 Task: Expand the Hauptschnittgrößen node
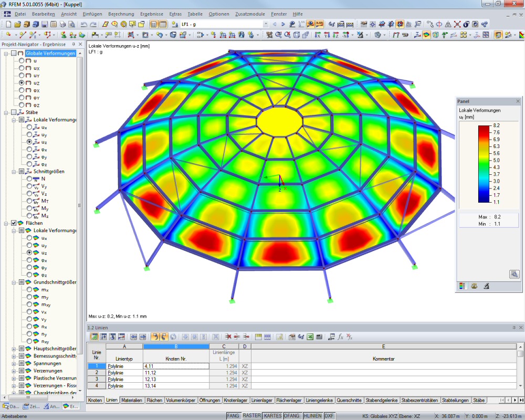click(x=14, y=349)
